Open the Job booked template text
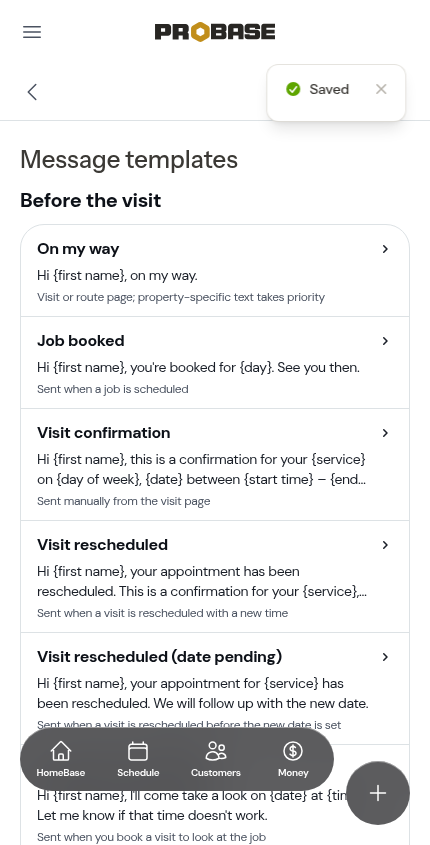Image resolution: width=430 pixels, height=845 pixels. (198, 368)
